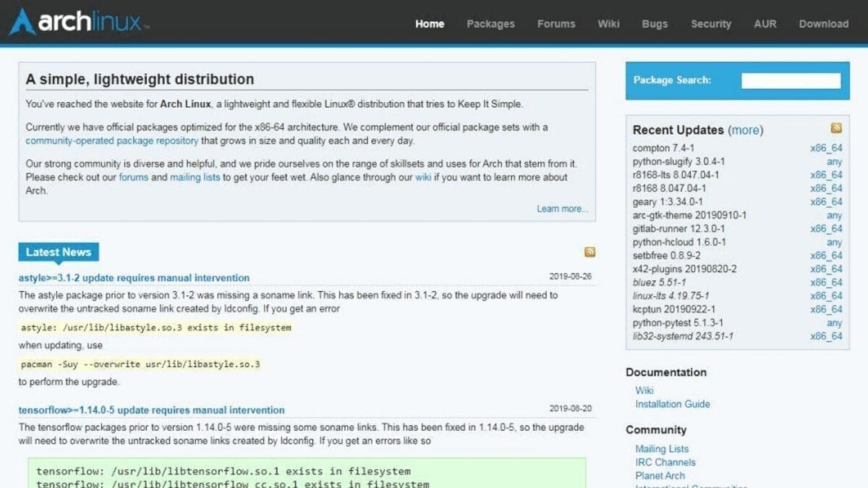Select the r8168-lts 8.047.04-1 package entry
Viewport: 868px width, 488px height.
tap(676, 175)
